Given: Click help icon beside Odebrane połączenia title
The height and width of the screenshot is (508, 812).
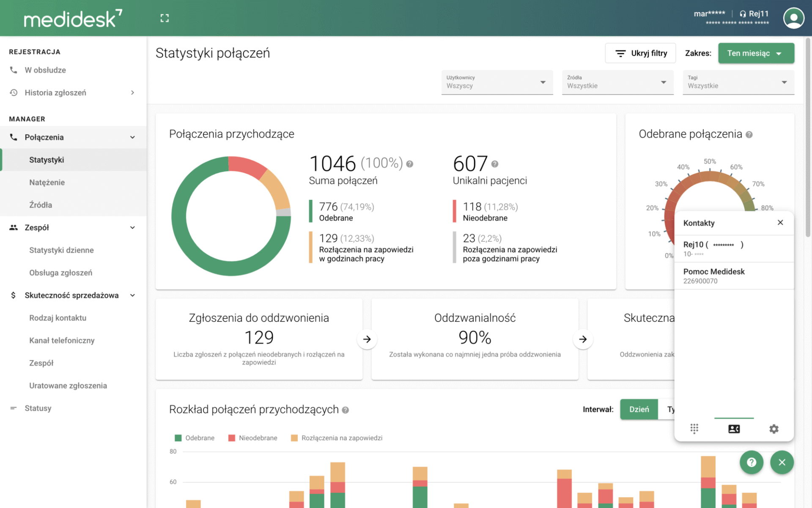Looking at the screenshot, I should [x=749, y=135].
